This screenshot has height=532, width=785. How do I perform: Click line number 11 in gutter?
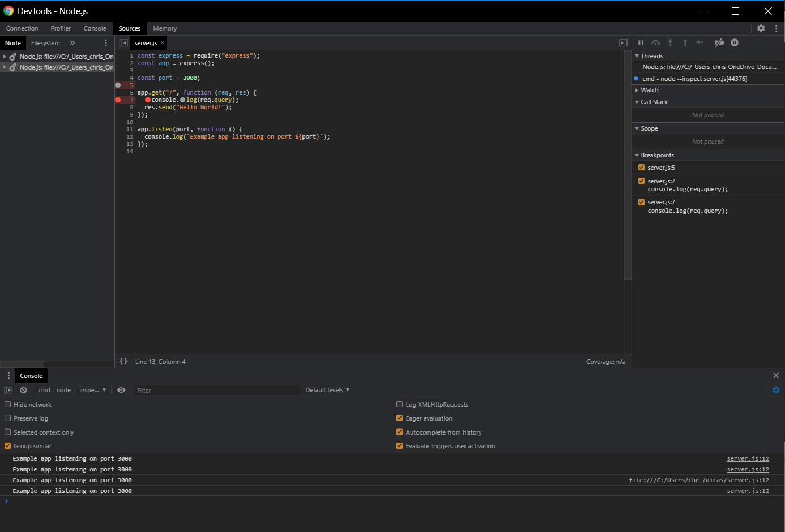(130, 130)
